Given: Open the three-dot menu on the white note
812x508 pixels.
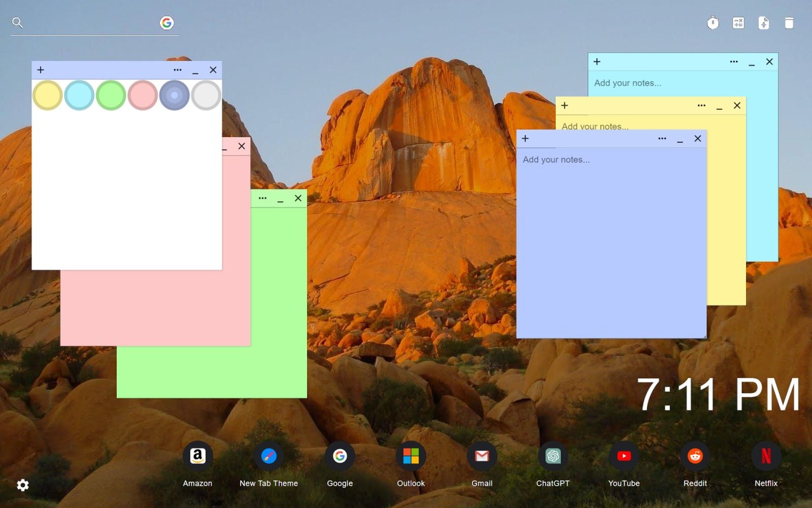Looking at the screenshot, I should pyautogui.click(x=178, y=70).
